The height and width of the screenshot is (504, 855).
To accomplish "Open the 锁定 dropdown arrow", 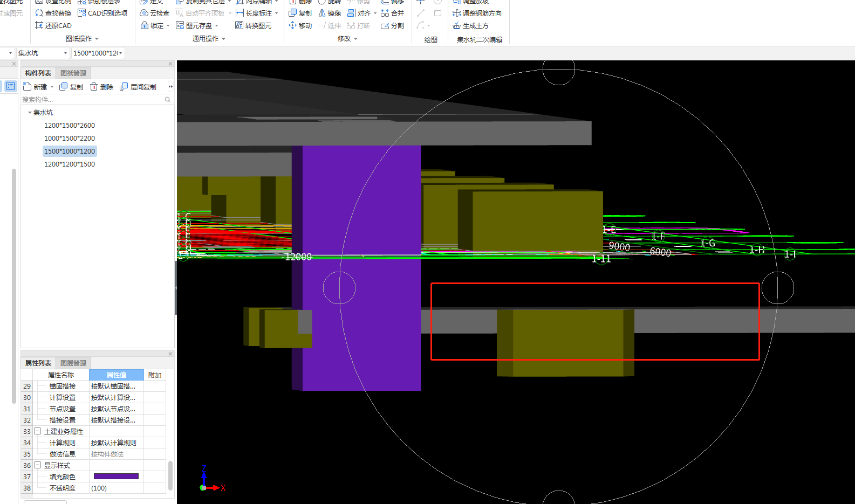I will tap(168, 25).
